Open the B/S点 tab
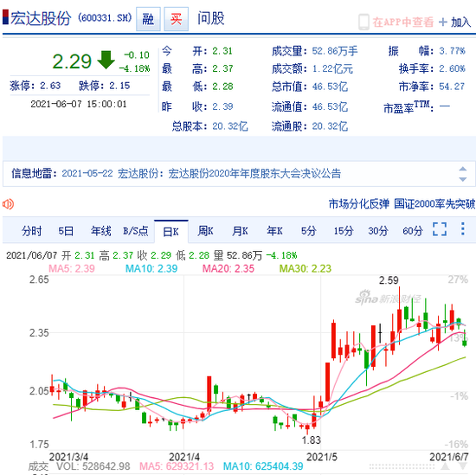The width and height of the screenshot is (476, 475). 136,231
